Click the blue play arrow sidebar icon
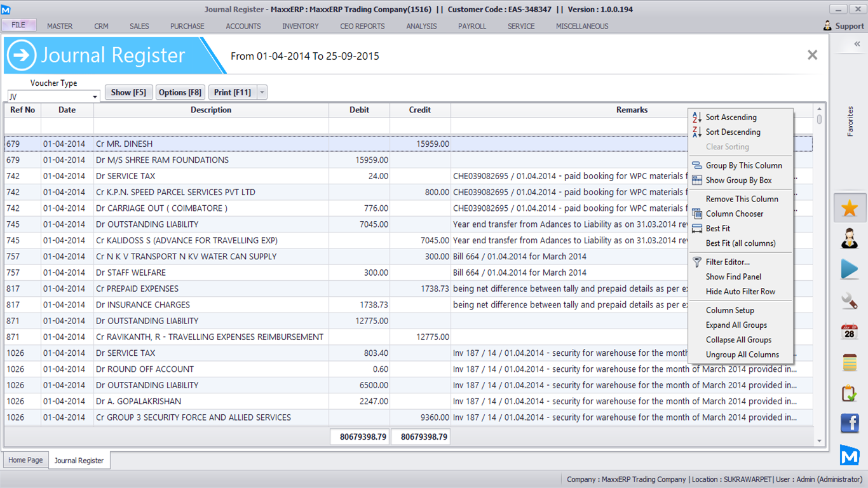This screenshot has width=868, height=488. coord(850,269)
